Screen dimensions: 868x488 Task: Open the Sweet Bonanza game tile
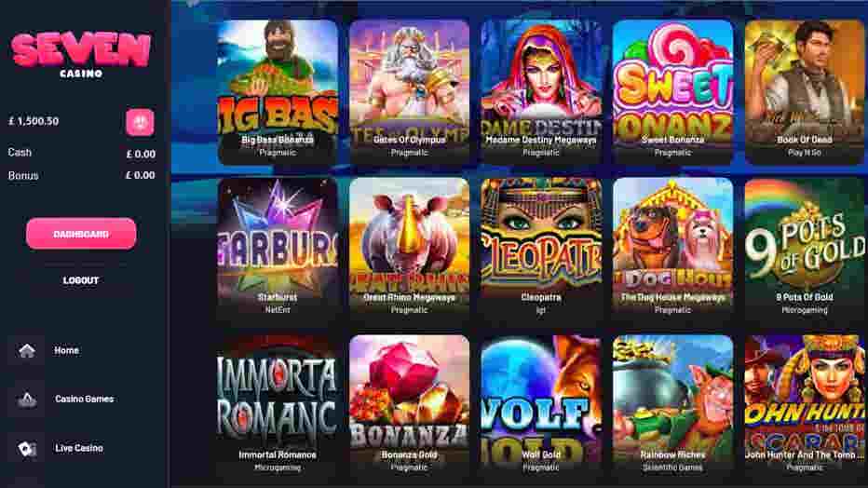(672, 92)
